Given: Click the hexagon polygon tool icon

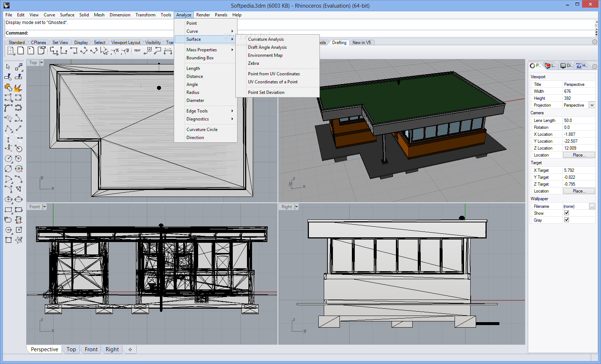Looking at the screenshot, I should (x=8, y=230).
